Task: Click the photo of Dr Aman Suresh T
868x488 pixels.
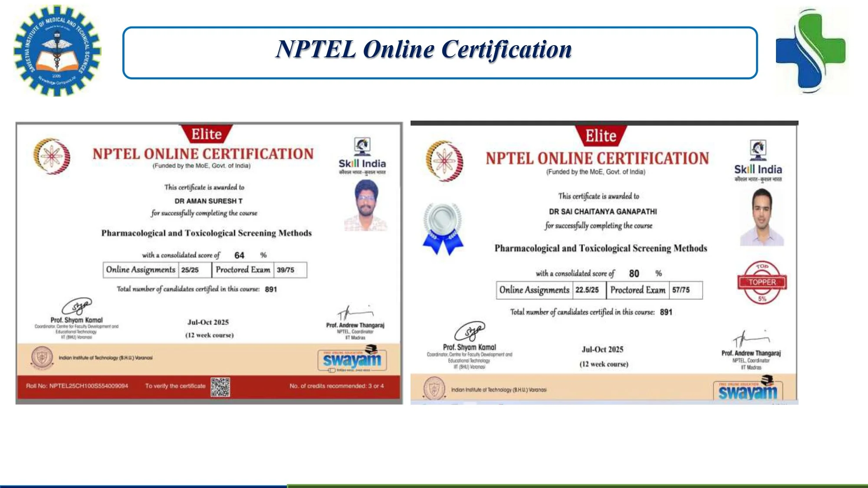Action: coord(366,206)
